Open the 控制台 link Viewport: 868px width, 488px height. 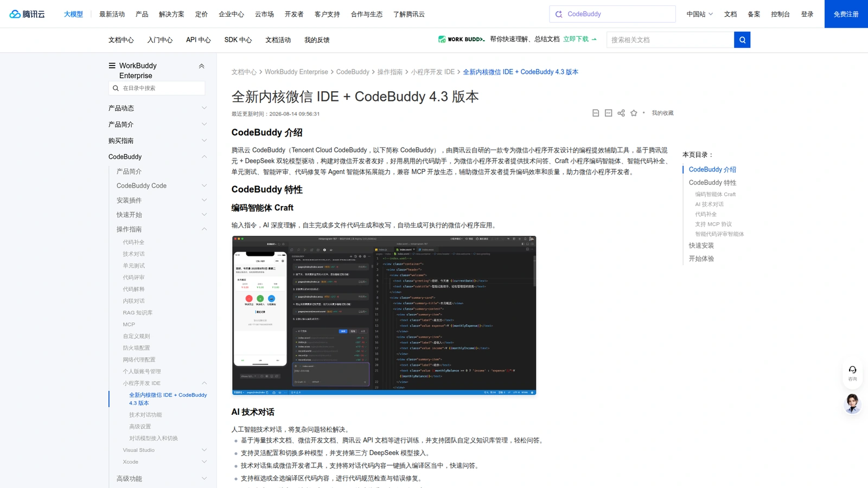point(780,14)
